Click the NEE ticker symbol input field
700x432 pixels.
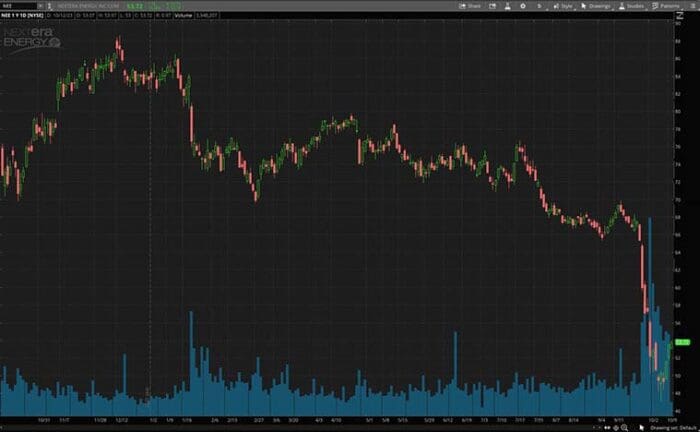click(18, 6)
